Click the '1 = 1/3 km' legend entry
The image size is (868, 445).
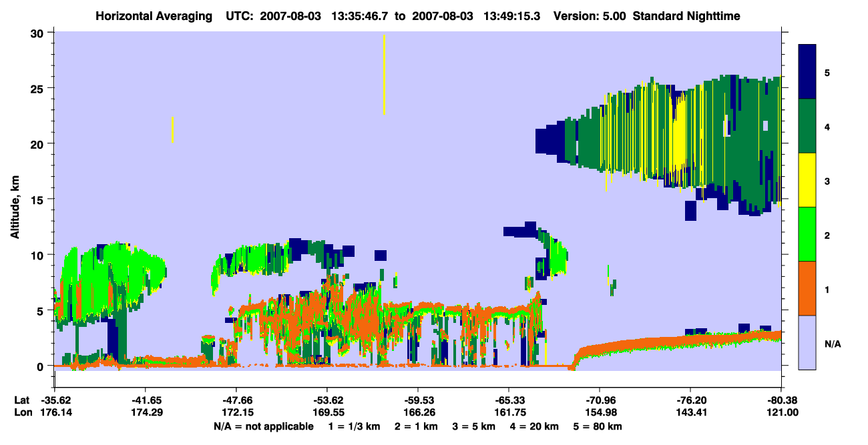click(x=353, y=426)
